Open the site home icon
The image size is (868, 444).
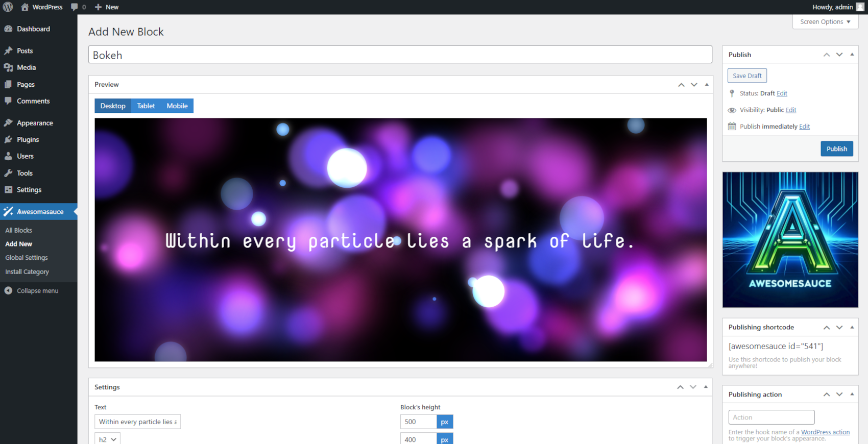click(x=25, y=7)
